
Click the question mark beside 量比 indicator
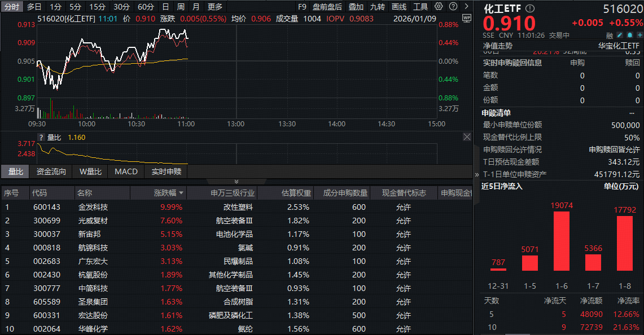[x=41, y=138]
